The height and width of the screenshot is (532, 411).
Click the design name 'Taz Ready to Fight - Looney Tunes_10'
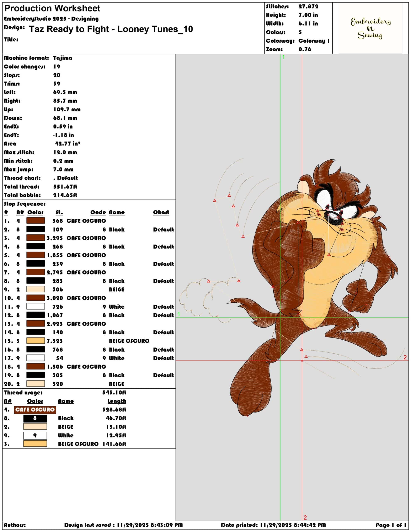point(111,29)
